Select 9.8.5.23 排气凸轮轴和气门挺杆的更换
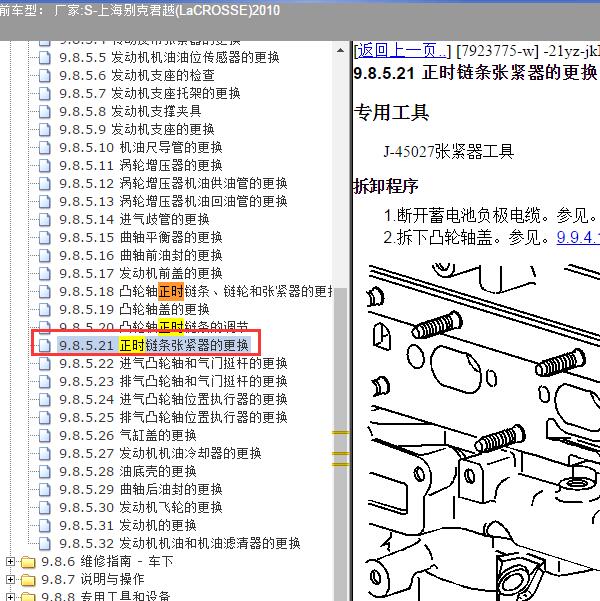The height and width of the screenshot is (601, 600). coord(173,381)
